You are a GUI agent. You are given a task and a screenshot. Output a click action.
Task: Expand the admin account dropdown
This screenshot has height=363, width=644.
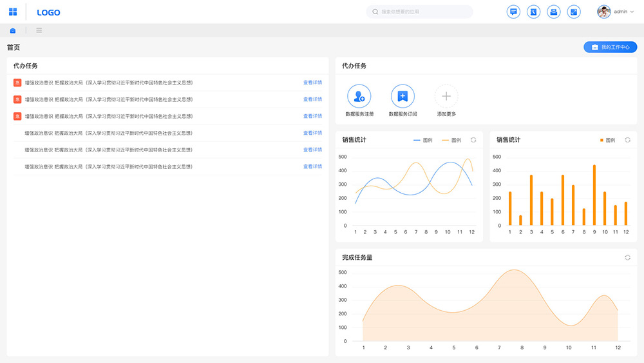(x=622, y=12)
